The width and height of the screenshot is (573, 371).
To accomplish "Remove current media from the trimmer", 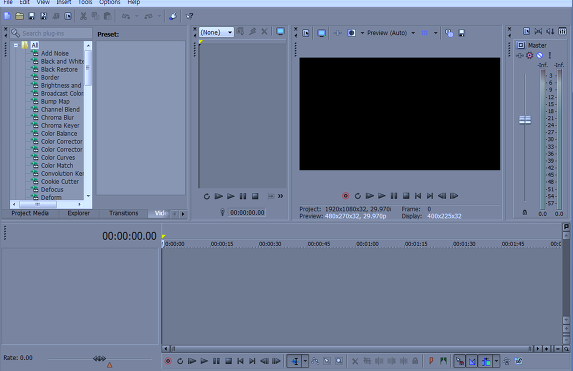I will point(264,32).
